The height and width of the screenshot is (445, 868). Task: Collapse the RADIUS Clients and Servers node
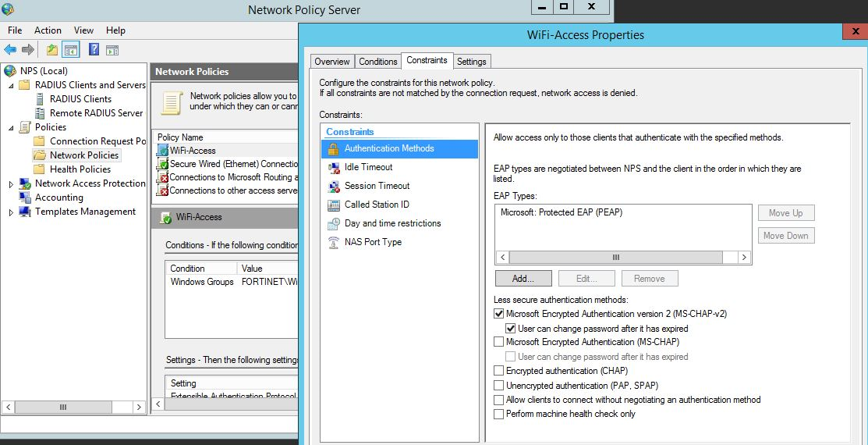coord(11,85)
